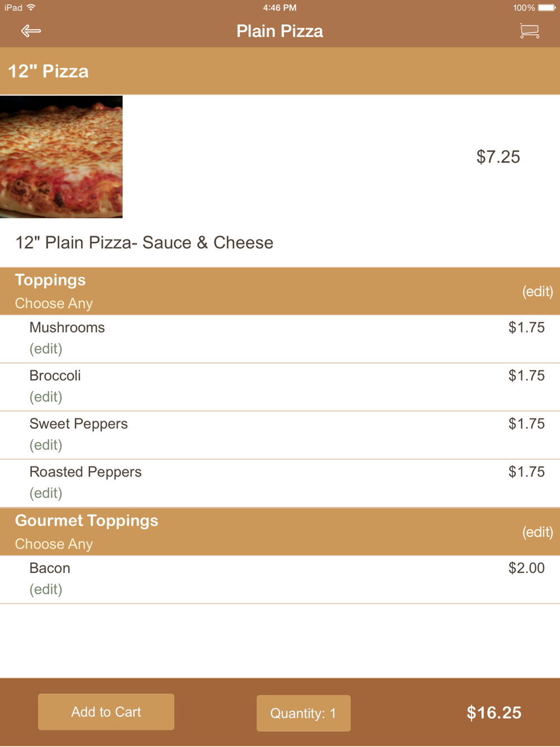Tap the 12" Pizza section header
This screenshot has width=560, height=747.
click(280, 71)
